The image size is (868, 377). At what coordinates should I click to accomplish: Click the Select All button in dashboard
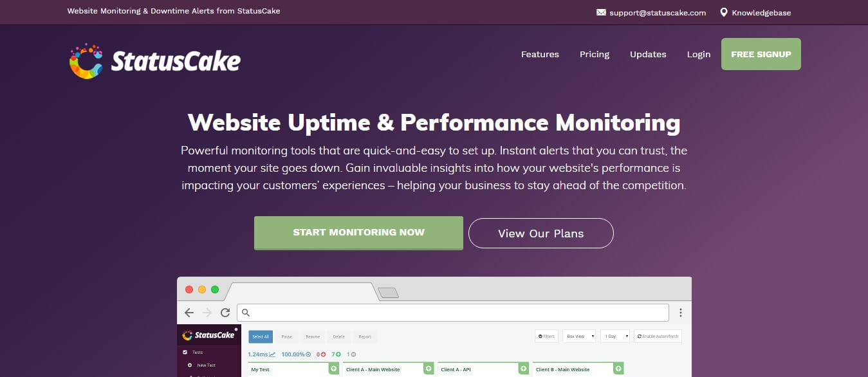[x=261, y=336]
